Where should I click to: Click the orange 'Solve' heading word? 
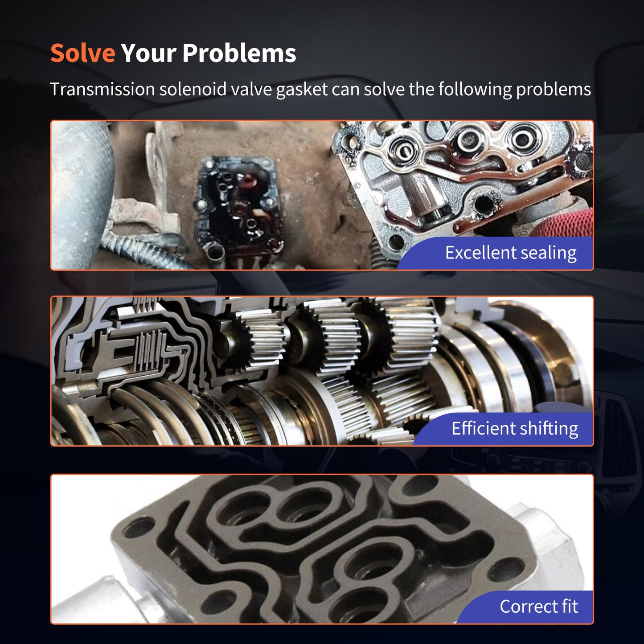coord(82,53)
